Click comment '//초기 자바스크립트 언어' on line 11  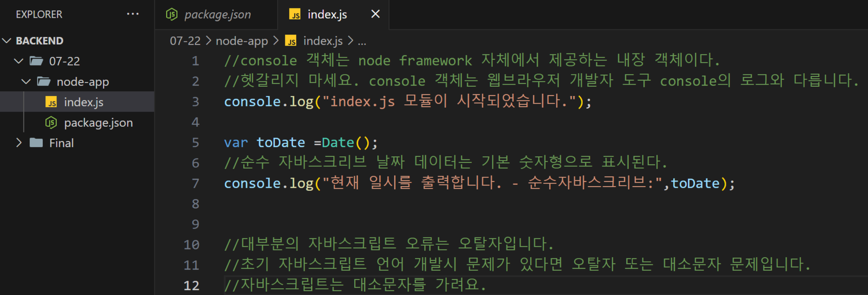pos(314,265)
